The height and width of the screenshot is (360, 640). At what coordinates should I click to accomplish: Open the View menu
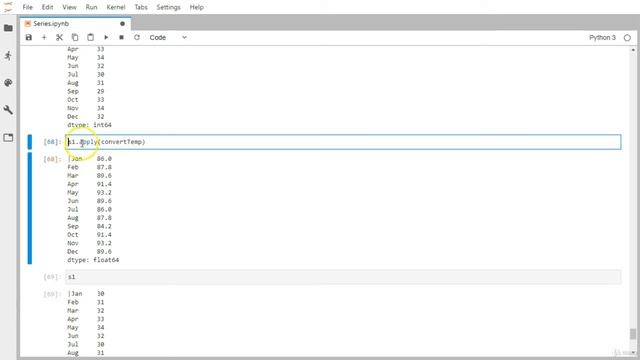click(x=69, y=7)
